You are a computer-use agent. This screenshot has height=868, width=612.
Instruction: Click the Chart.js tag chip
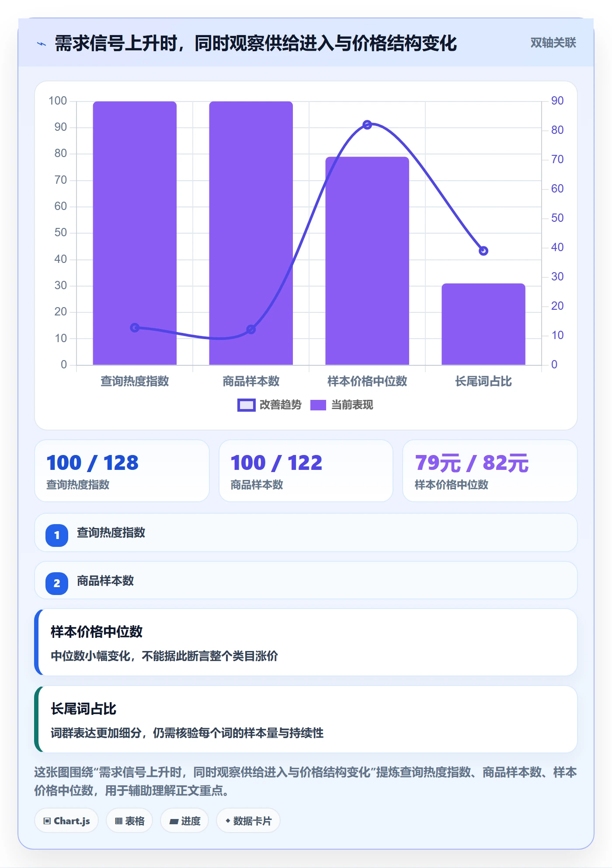[x=66, y=821]
